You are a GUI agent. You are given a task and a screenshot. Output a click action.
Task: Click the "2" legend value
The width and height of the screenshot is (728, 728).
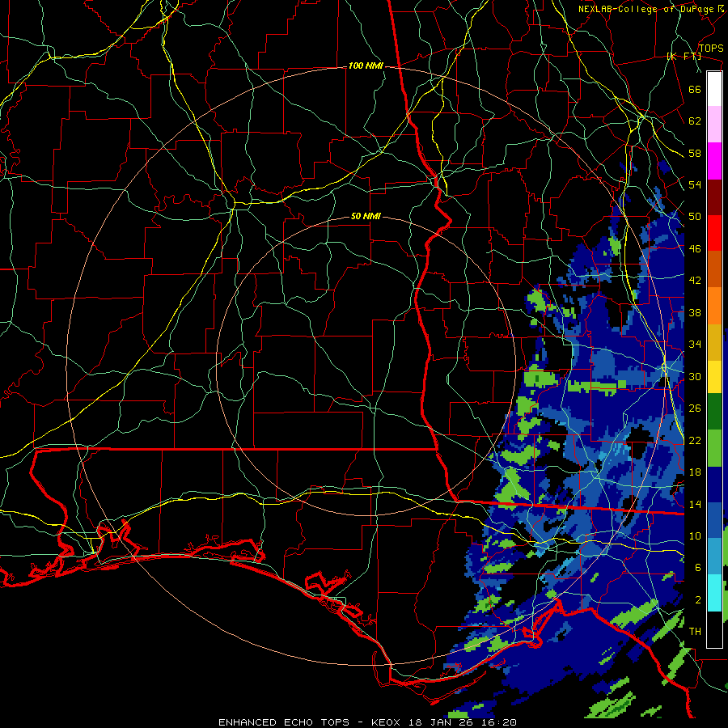pos(697,600)
